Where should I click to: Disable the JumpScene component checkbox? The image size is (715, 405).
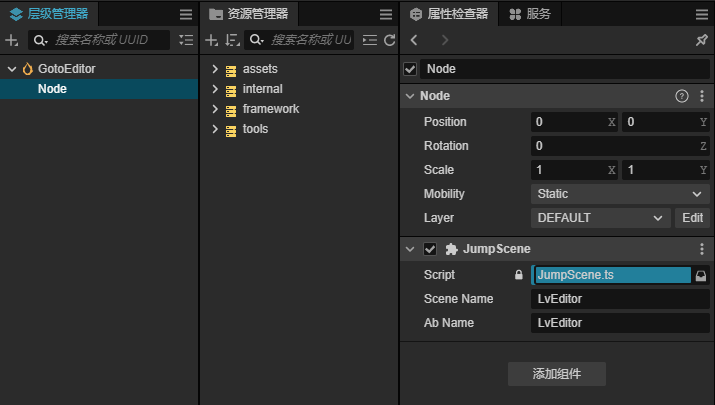point(430,249)
